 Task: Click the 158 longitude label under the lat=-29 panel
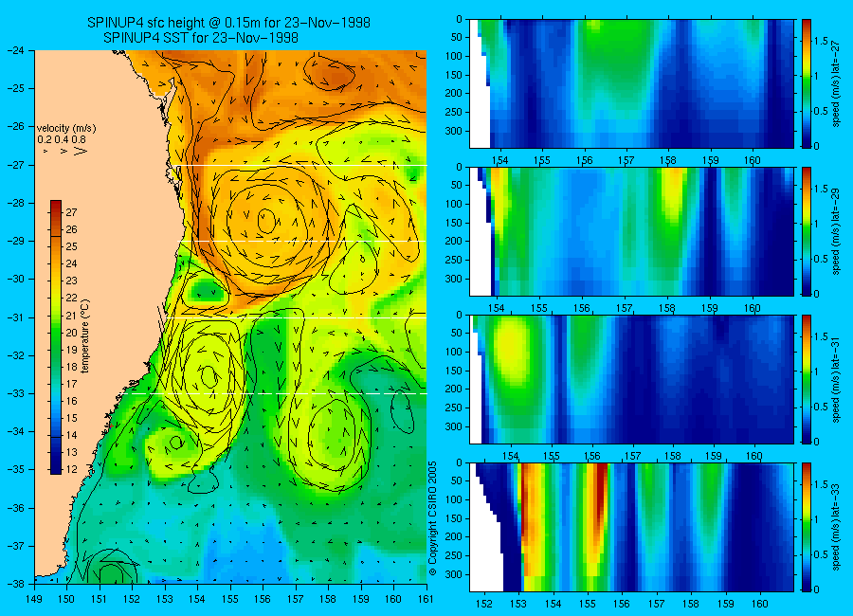click(x=667, y=309)
